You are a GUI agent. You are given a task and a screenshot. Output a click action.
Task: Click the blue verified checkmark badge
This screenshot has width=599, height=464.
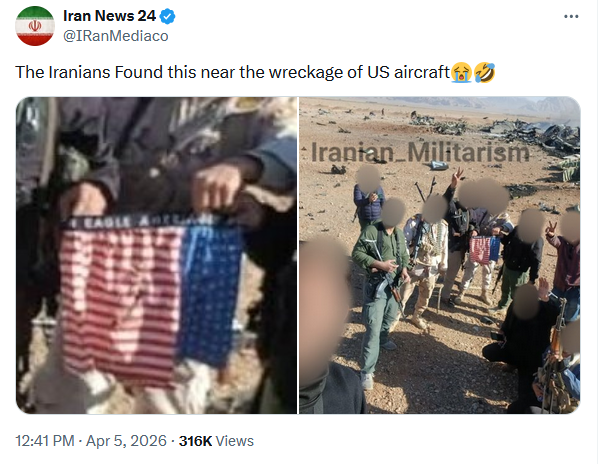(x=167, y=16)
